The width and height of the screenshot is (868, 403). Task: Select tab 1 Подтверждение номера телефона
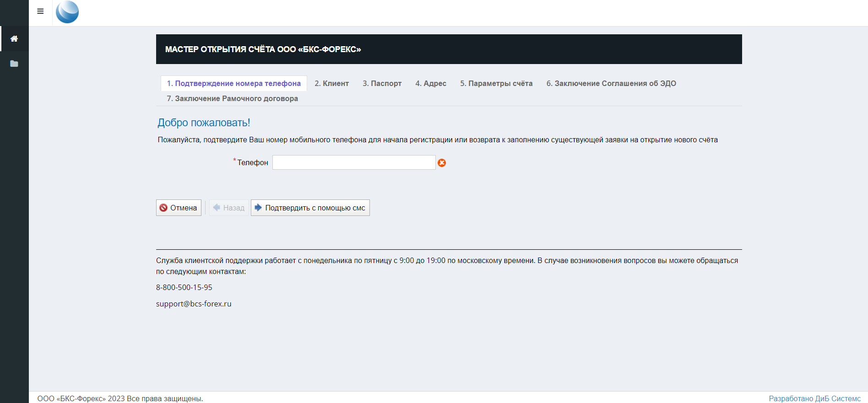(233, 83)
